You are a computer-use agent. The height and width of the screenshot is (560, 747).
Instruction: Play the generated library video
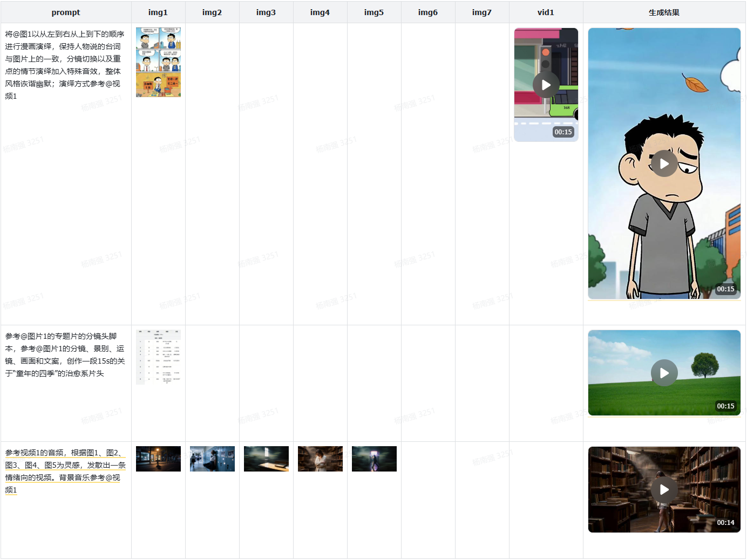pos(664,489)
